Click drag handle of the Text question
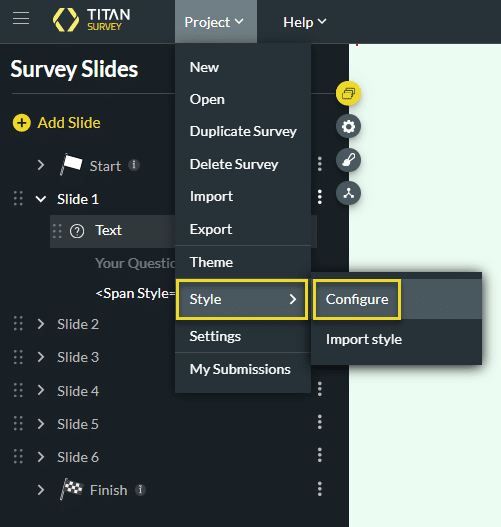 (x=57, y=231)
